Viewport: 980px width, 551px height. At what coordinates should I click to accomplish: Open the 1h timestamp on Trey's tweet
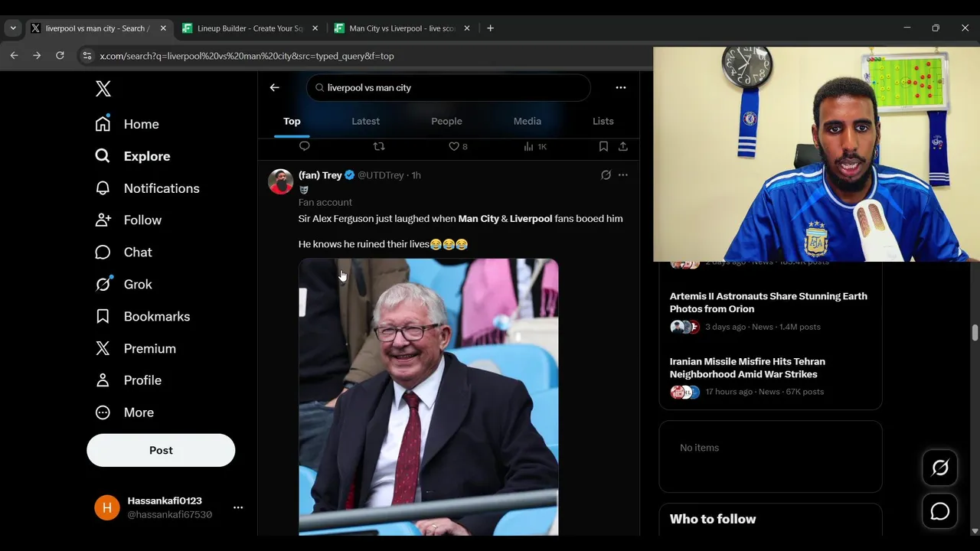(416, 175)
